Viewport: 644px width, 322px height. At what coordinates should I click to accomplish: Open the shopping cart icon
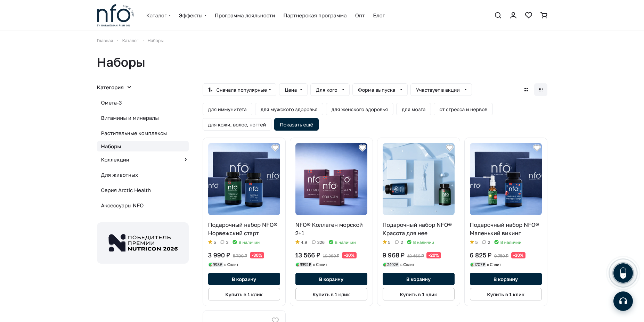click(544, 15)
